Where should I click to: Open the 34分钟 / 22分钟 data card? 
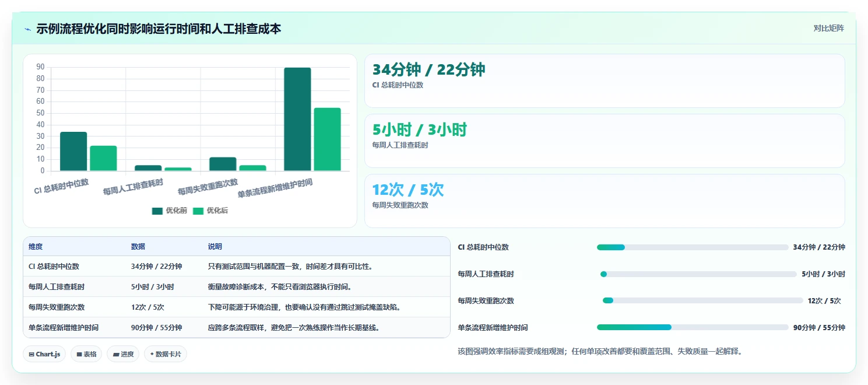[x=605, y=81]
